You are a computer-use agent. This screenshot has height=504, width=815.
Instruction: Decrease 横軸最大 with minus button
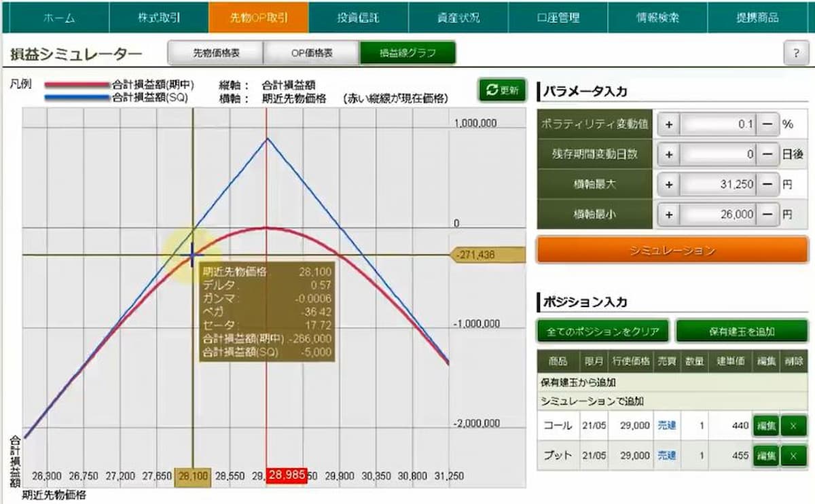click(x=767, y=184)
